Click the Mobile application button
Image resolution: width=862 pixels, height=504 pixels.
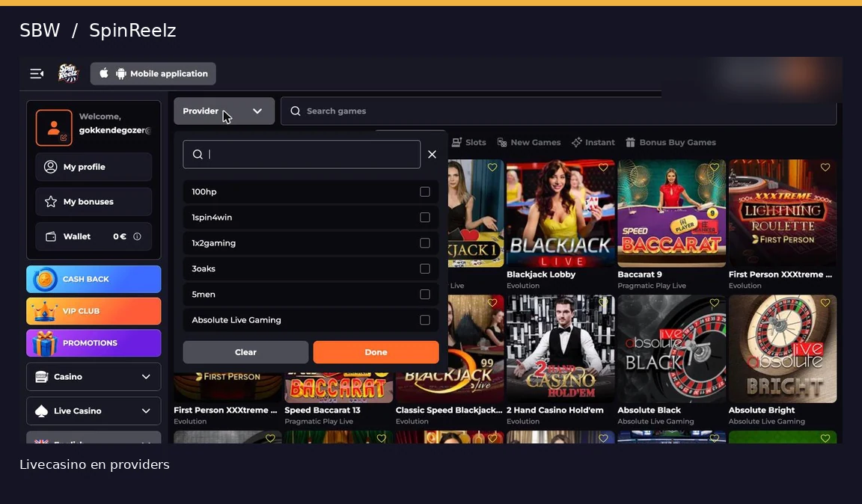coord(153,73)
